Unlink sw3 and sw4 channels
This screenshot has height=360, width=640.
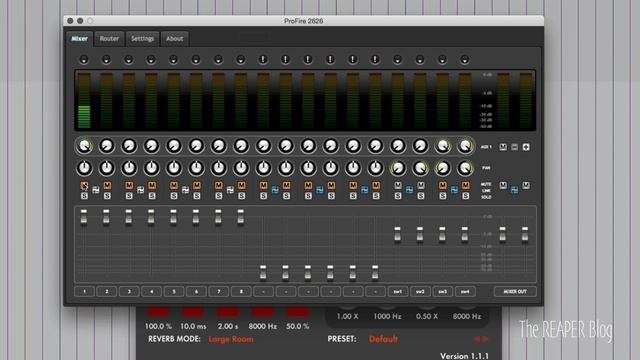point(454,190)
